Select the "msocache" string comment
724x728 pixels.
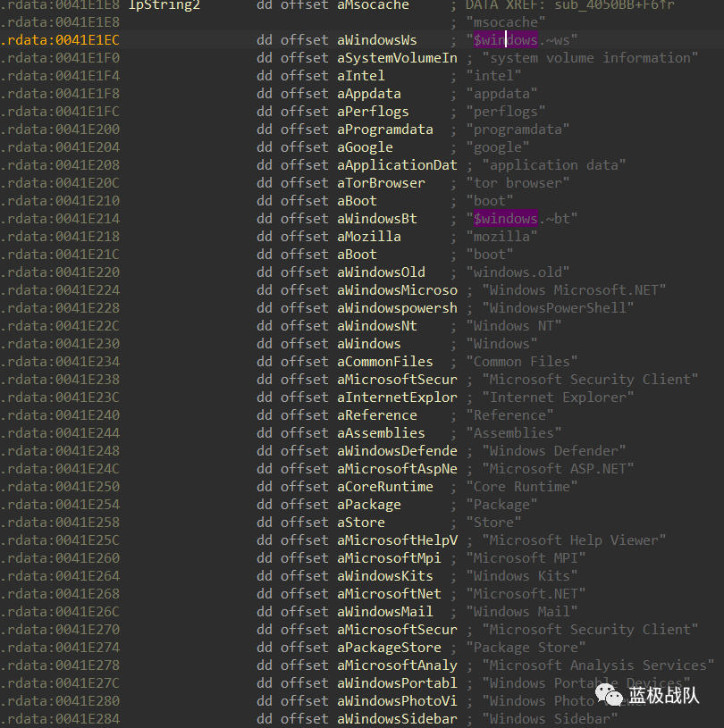[506, 22]
